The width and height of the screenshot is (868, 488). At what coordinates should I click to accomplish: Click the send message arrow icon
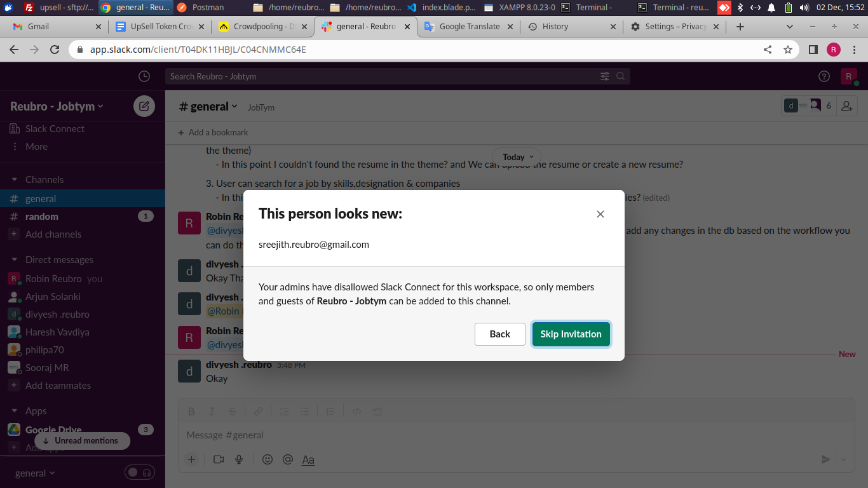pyautogui.click(x=825, y=459)
